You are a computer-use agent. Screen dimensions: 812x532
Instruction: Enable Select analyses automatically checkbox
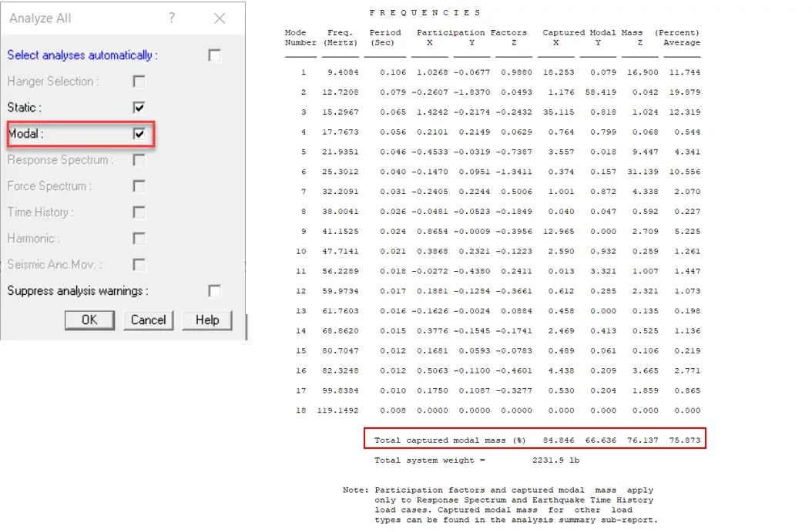pyautogui.click(x=214, y=55)
